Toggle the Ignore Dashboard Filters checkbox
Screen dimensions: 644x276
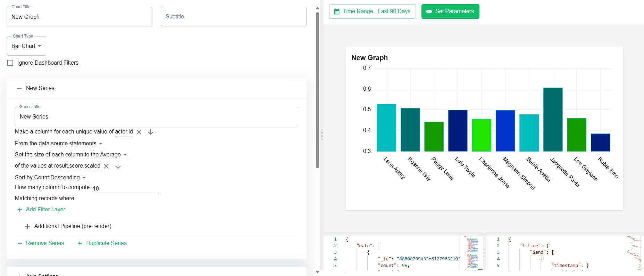point(10,63)
